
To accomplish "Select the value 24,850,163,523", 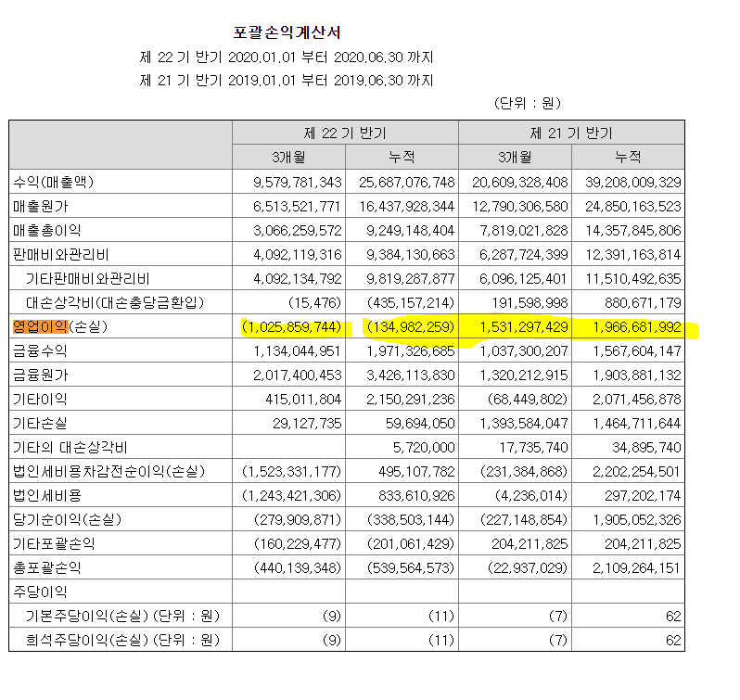I will click(x=632, y=206).
